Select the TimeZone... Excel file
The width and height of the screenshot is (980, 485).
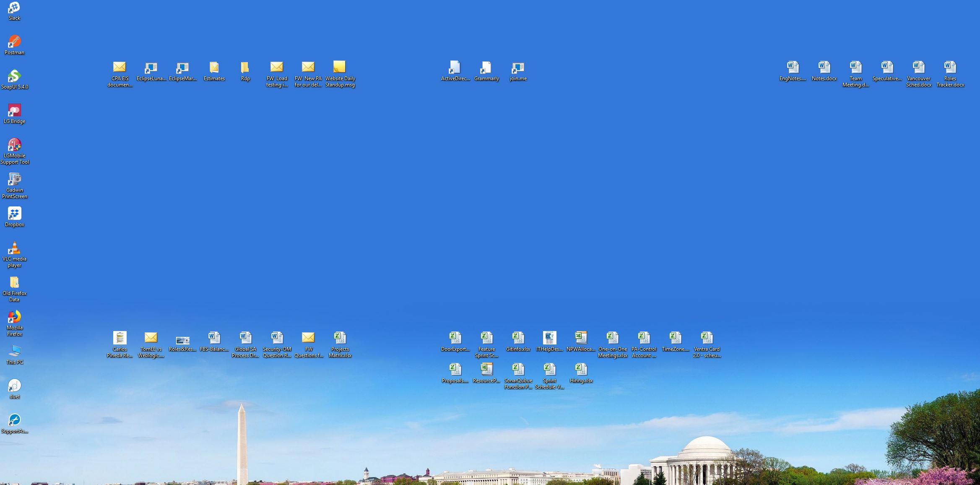pyautogui.click(x=675, y=342)
